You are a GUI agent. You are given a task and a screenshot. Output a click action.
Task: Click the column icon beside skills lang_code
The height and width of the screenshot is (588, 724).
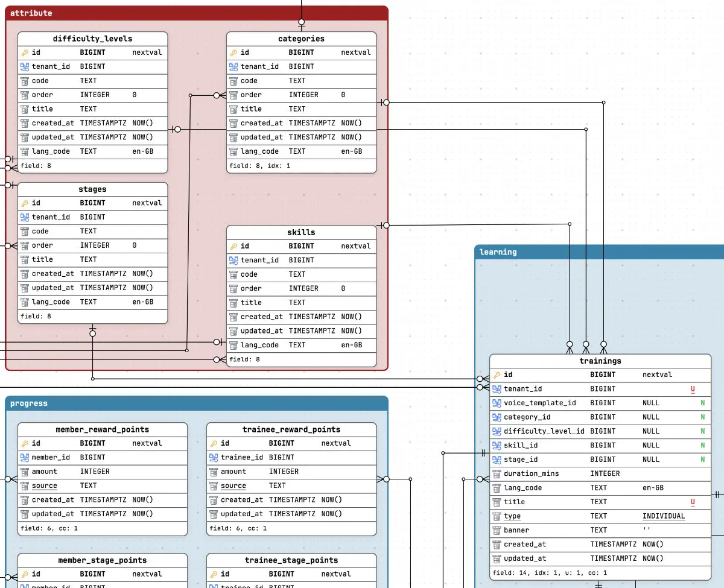click(x=233, y=345)
